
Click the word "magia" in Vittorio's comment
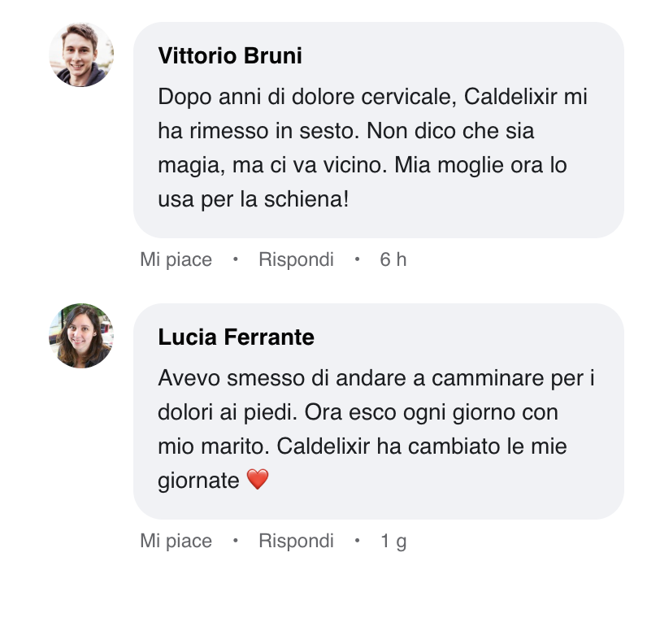(185, 165)
